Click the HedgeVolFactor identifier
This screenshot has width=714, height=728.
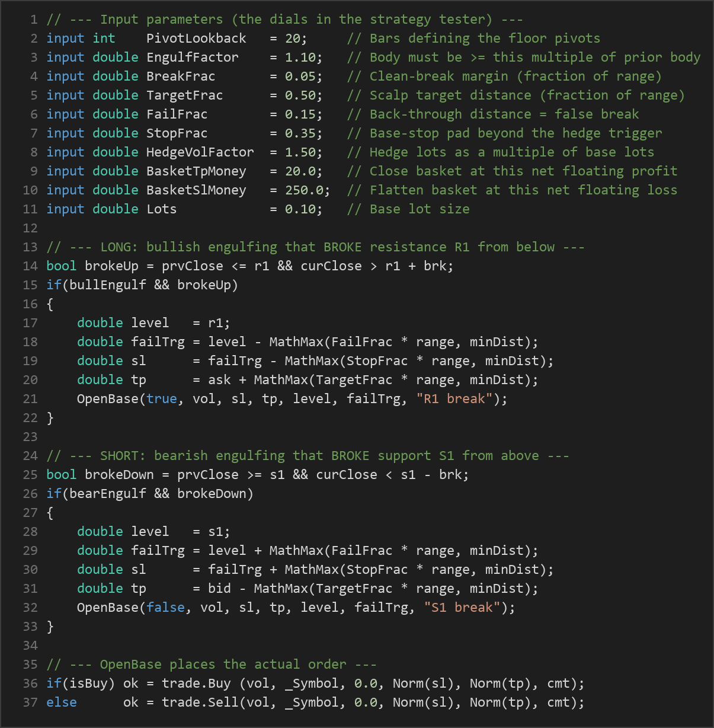tap(200, 152)
